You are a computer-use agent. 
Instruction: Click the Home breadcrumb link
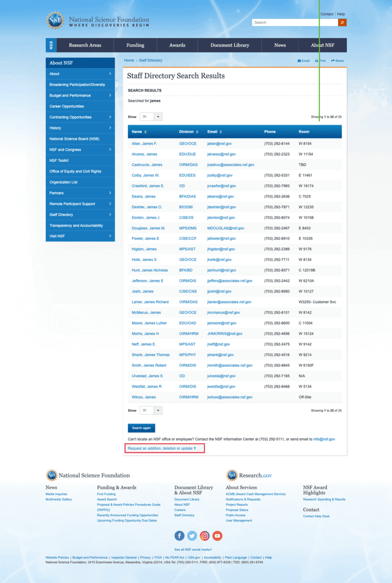[129, 60]
